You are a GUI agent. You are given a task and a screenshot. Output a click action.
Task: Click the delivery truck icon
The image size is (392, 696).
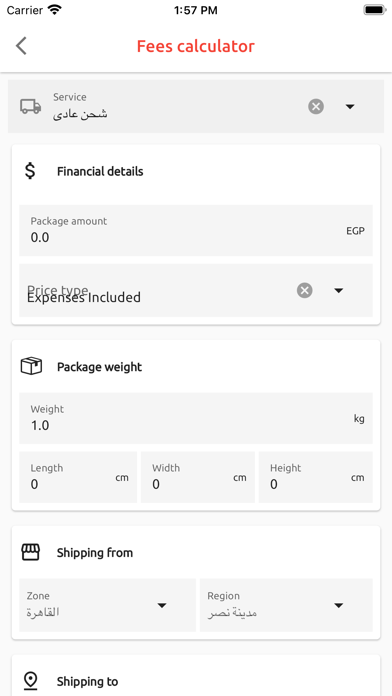click(x=31, y=107)
